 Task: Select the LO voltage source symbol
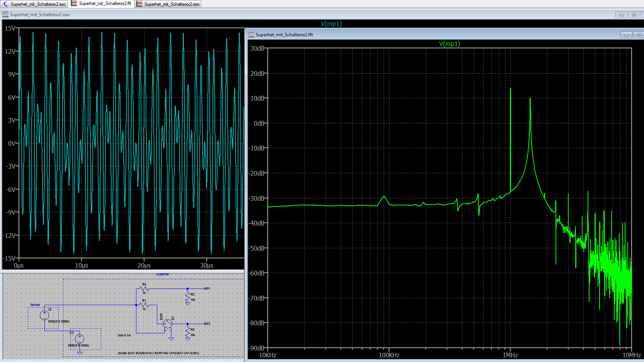[80, 339]
